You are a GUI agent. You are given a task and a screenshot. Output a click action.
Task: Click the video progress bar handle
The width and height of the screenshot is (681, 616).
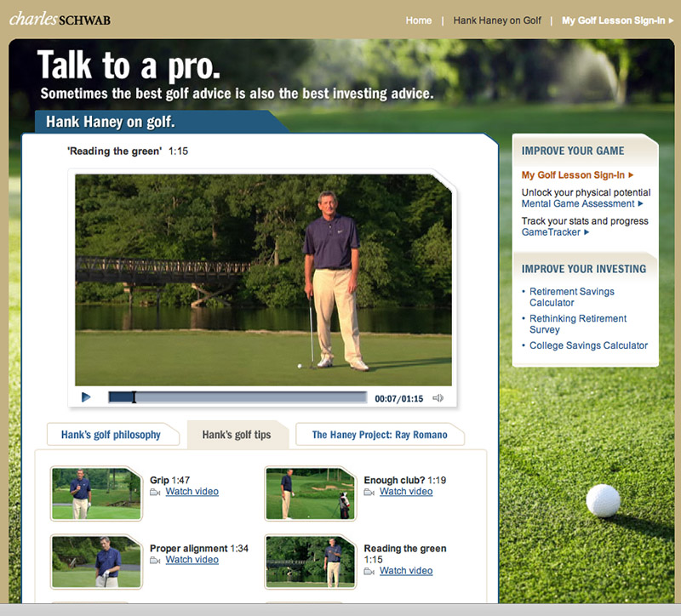click(134, 397)
